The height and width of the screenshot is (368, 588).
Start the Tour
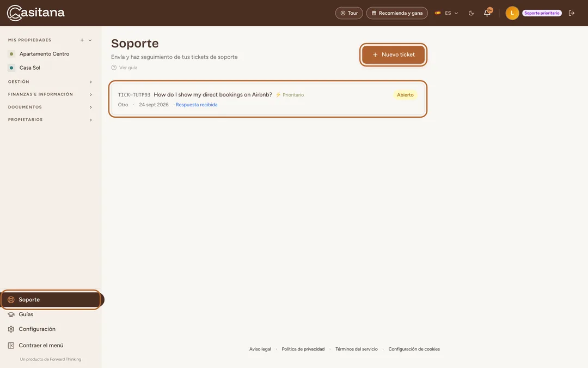349,13
